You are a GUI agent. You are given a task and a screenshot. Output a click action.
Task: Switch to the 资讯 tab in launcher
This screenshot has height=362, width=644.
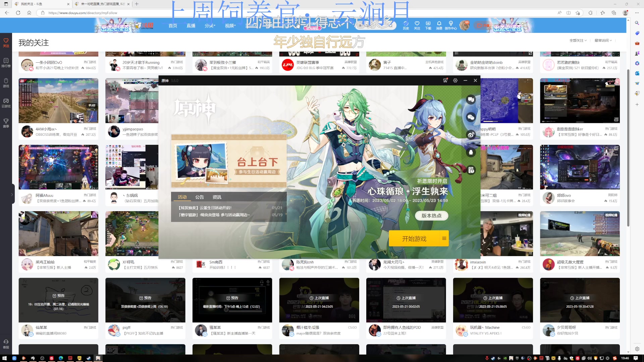tap(217, 197)
